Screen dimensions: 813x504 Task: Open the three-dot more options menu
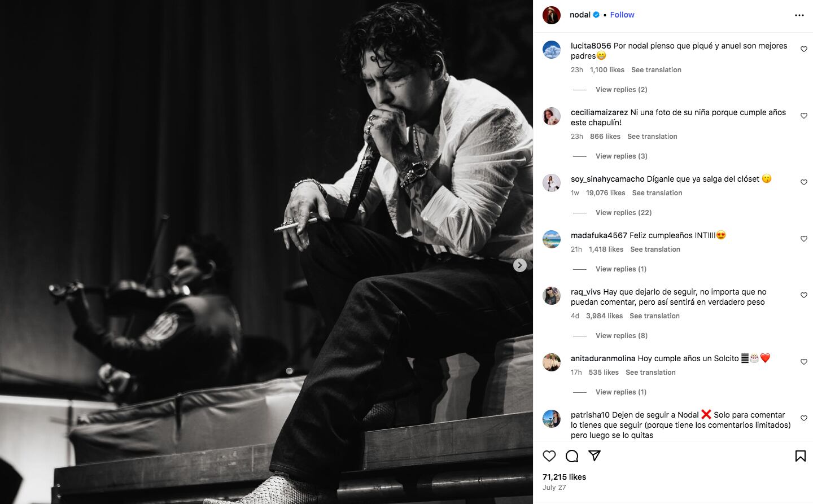tap(799, 15)
